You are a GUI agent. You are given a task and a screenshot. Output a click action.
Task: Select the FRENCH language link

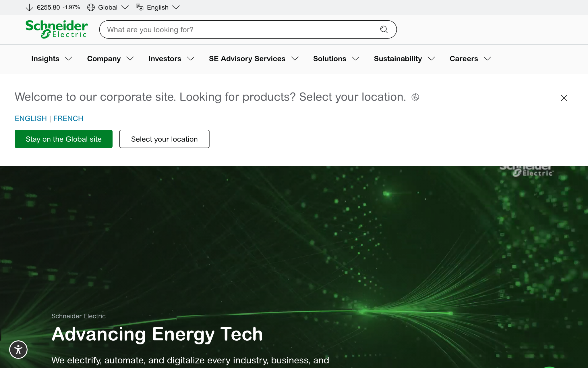click(68, 118)
